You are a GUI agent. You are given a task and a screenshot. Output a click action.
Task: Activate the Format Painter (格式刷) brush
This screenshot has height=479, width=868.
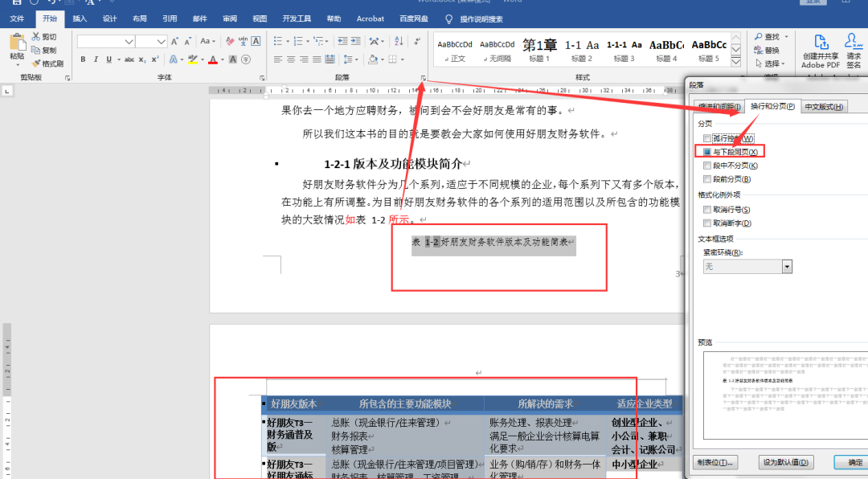click(36, 63)
